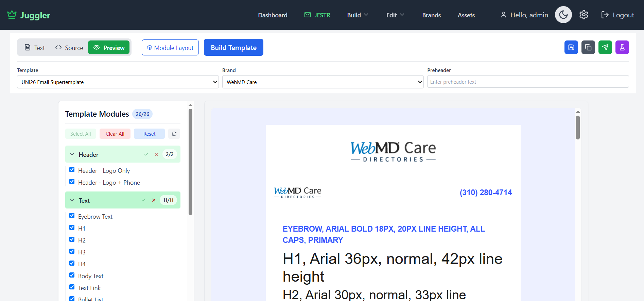The height and width of the screenshot is (301, 644).
Task: Click the purple test flask icon
Action: click(x=622, y=47)
